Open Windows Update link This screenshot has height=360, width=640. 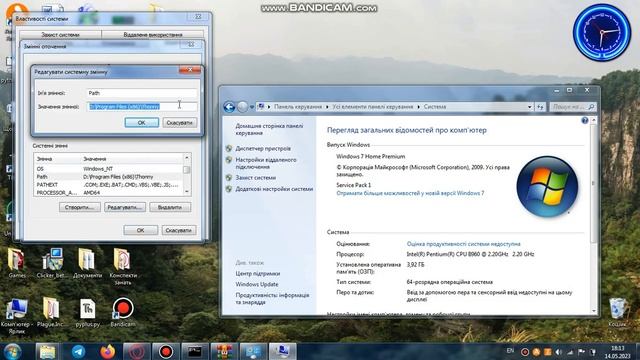(257, 284)
